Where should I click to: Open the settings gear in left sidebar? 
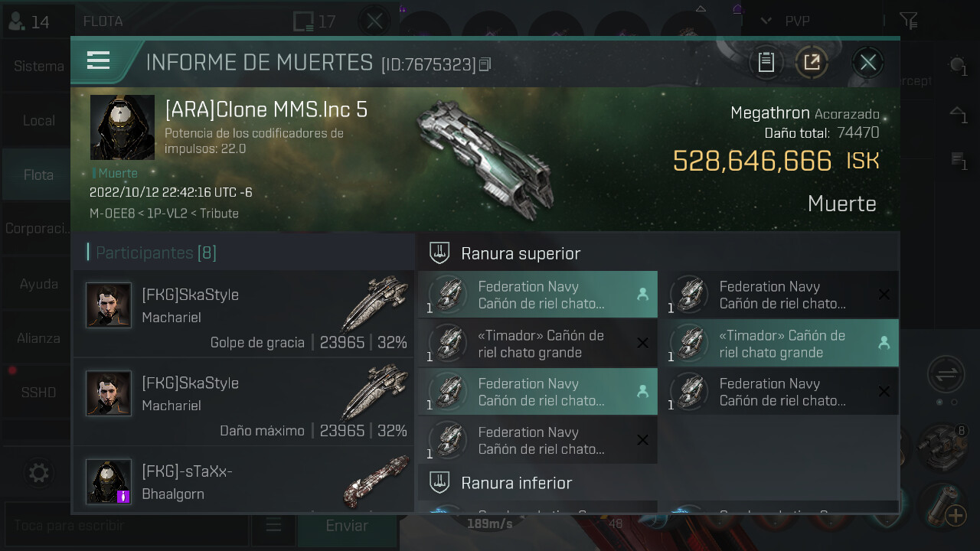click(x=38, y=473)
